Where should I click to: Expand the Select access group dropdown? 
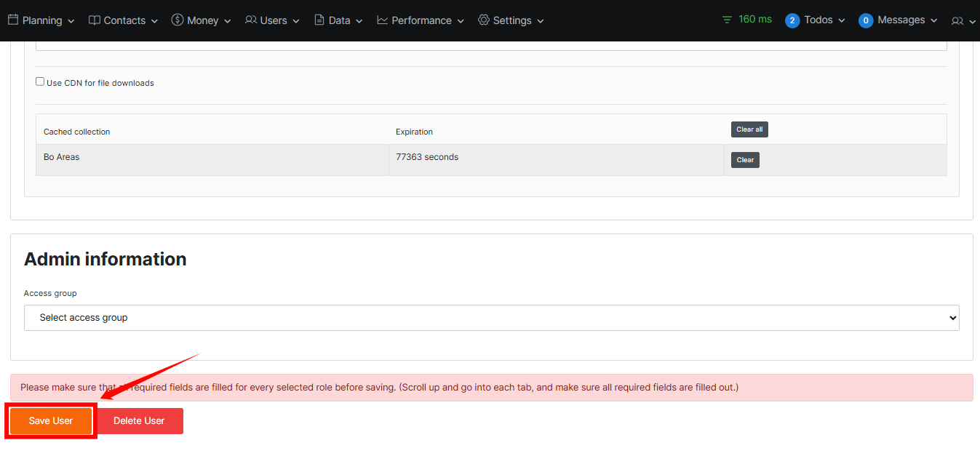click(x=491, y=318)
